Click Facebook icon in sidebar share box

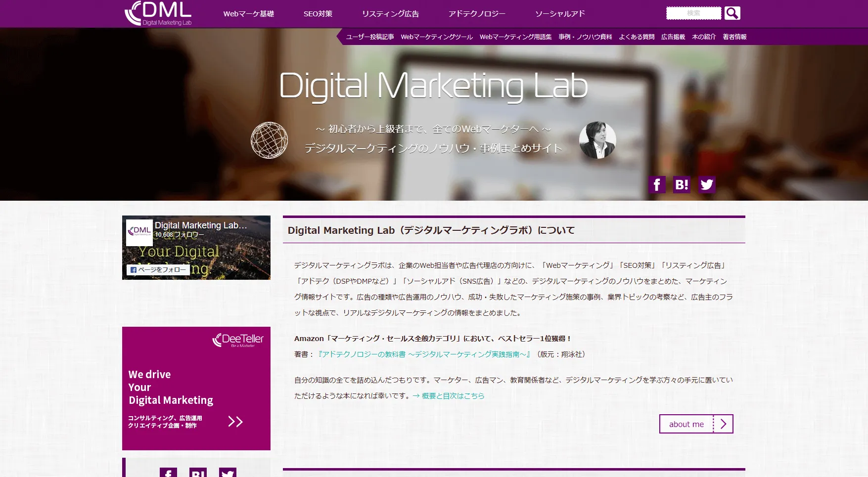click(168, 473)
